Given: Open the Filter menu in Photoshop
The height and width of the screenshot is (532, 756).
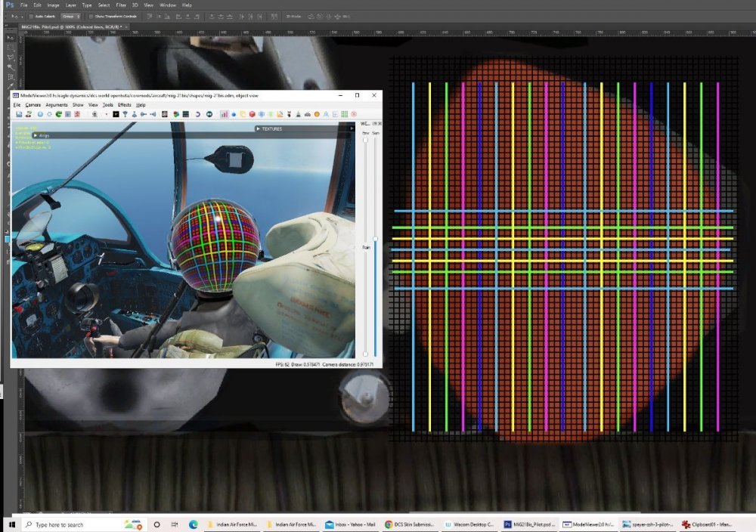Looking at the screenshot, I should [121, 5].
